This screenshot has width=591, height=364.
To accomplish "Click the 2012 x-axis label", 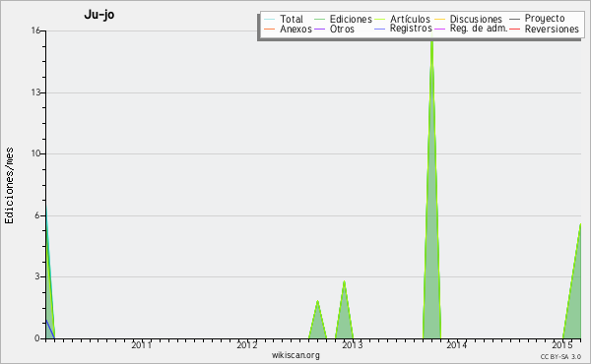I will coord(247,344).
